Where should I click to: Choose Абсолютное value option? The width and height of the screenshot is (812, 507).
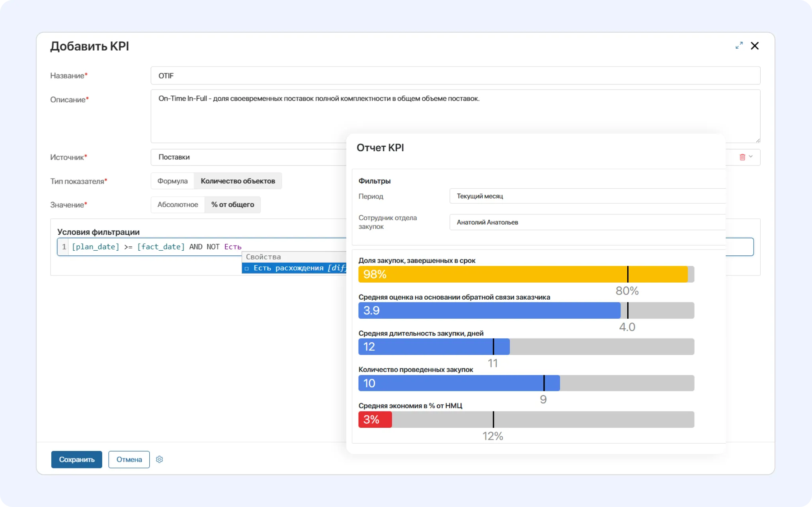[x=178, y=205]
